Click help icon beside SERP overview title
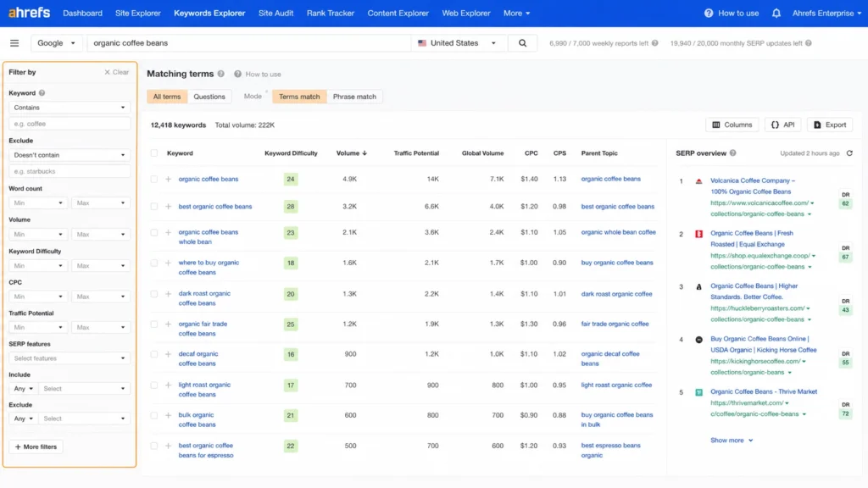The width and height of the screenshot is (868, 488). pyautogui.click(x=733, y=153)
